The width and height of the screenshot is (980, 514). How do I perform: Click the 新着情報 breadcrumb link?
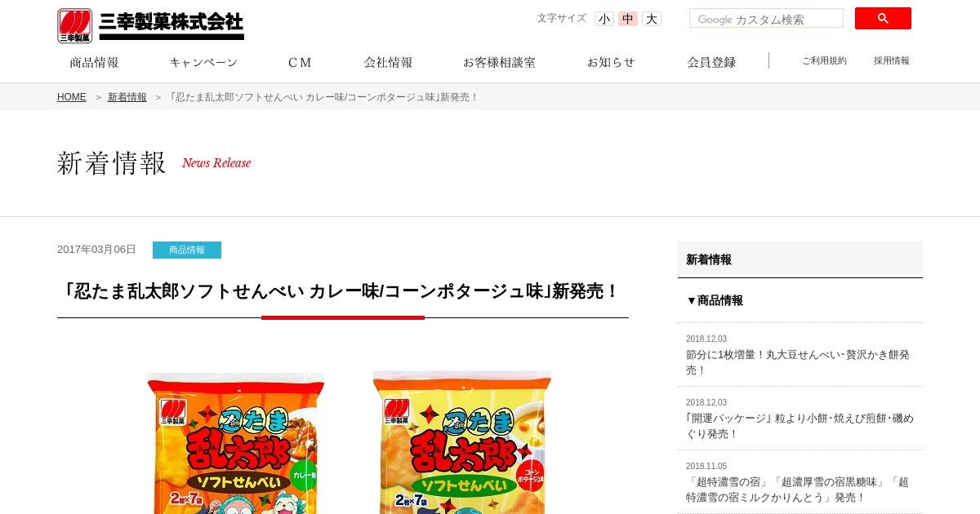(127, 97)
